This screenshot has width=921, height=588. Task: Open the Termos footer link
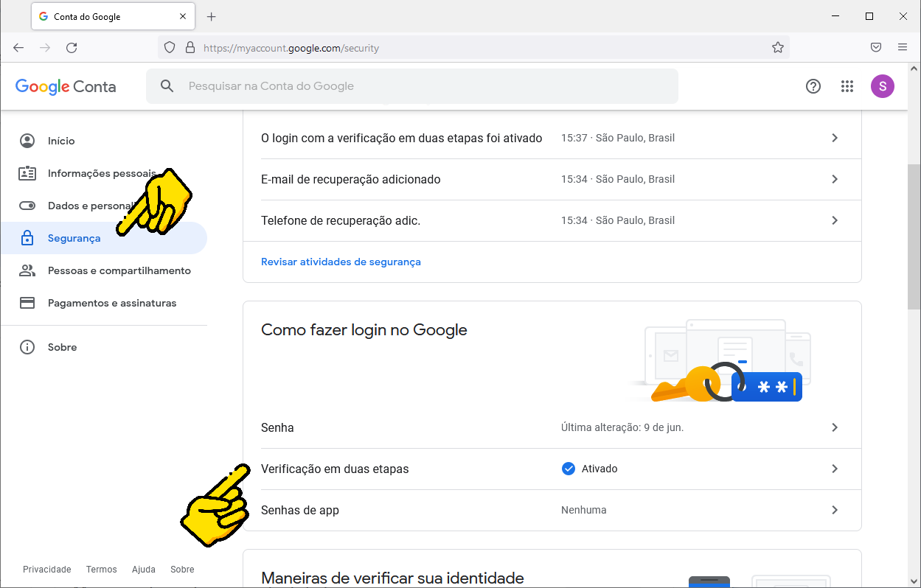102,570
